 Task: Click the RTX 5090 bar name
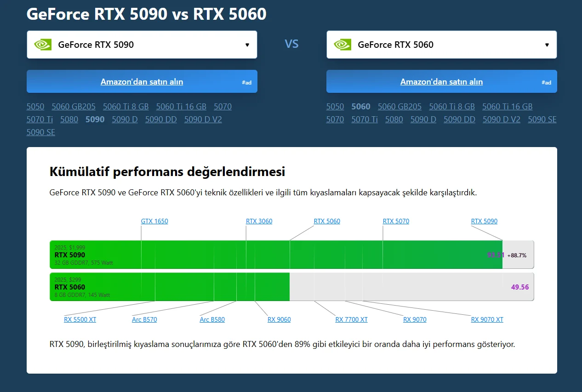click(70, 255)
